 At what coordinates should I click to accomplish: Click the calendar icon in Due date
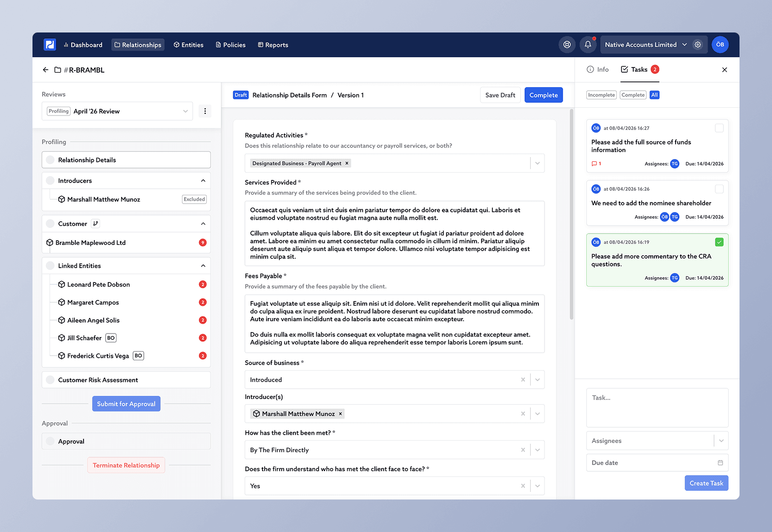pos(720,463)
